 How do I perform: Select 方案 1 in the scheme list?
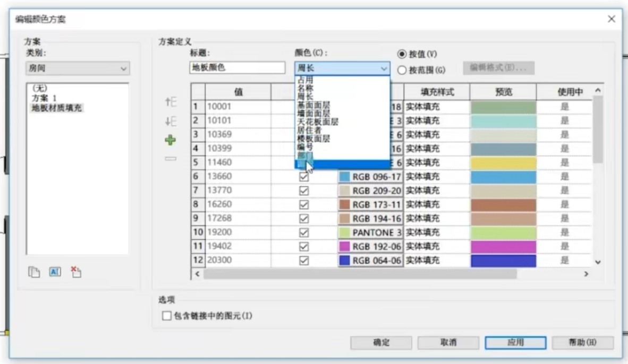coord(44,98)
